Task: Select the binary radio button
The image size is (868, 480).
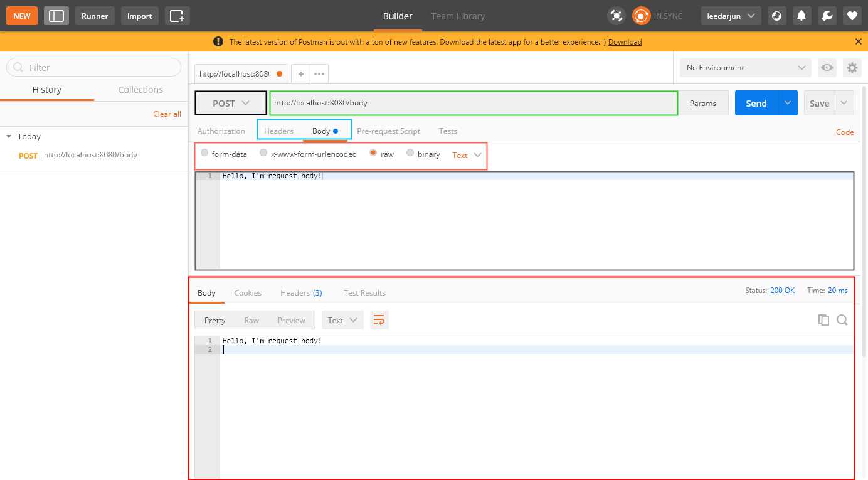Action: click(410, 152)
